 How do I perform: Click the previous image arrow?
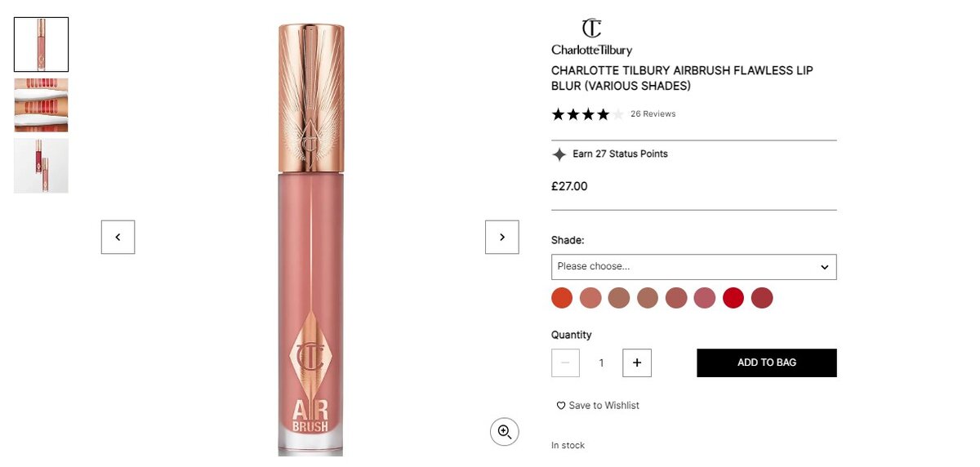pyautogui.click(x=118, y=237)
